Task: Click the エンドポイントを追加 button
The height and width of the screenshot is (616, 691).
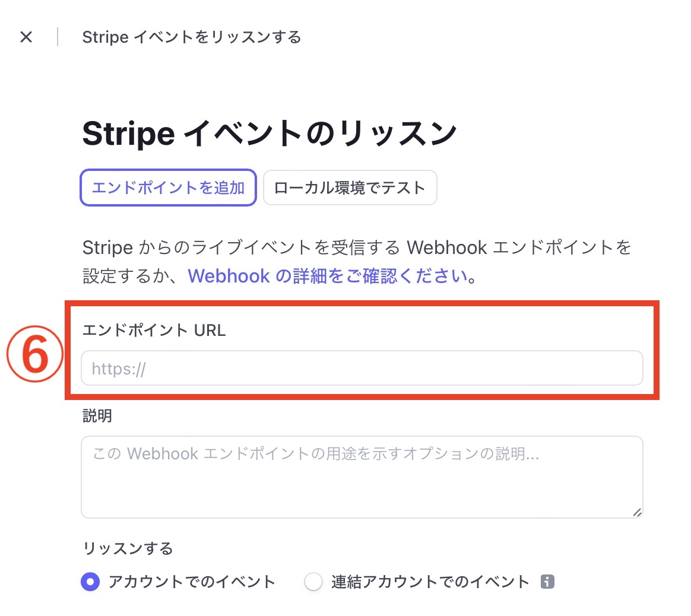Action: pyautogui.click(x=168, y=188)
